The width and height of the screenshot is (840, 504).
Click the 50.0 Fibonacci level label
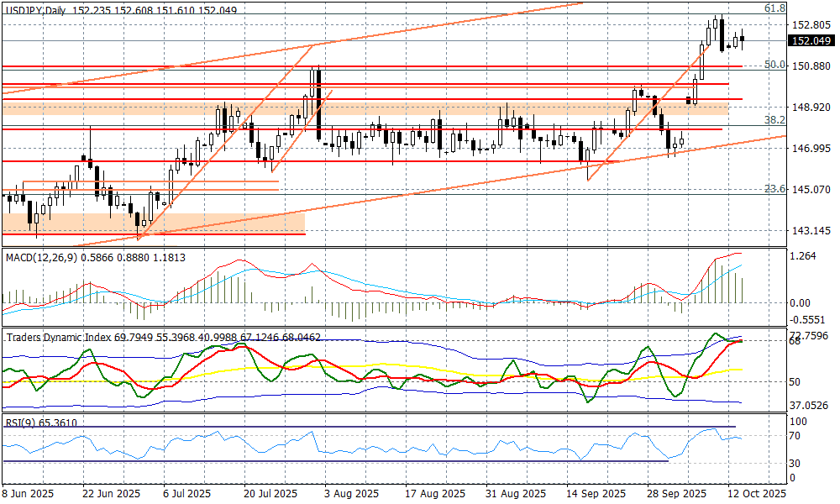coord(774,65)
